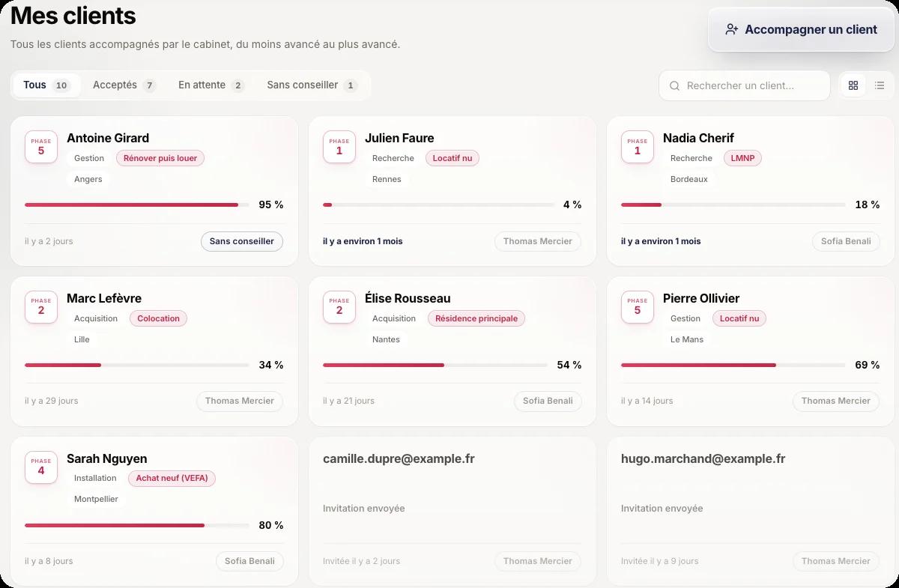This screenshot has width=899, height=588.
Task: Click Thomas Mercier chip on hugo.marchand invitation
Action: click(x=836, y=561)
